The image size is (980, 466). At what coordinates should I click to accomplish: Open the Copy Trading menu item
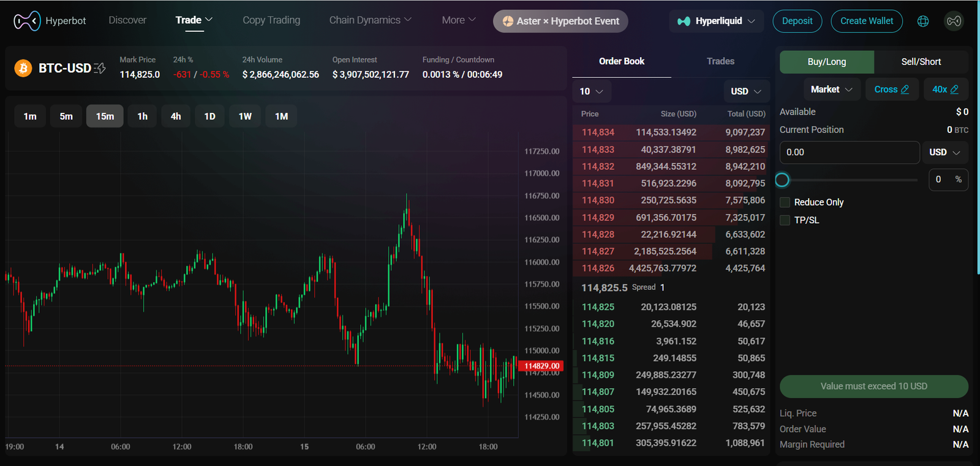pyautogui.click(x=271, y=20)
